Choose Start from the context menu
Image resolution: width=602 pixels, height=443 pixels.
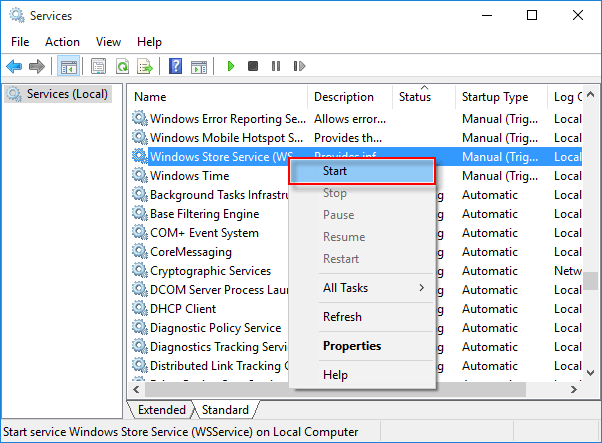coord(363,171)
